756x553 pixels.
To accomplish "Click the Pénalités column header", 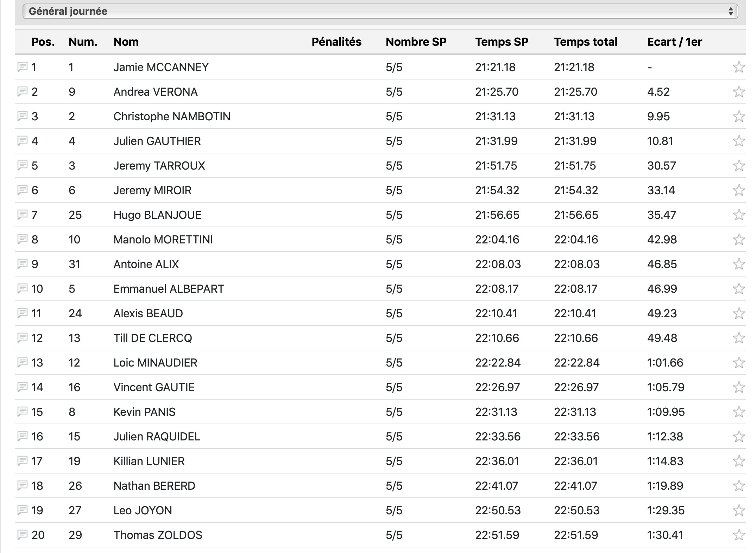I will [336, 42].
